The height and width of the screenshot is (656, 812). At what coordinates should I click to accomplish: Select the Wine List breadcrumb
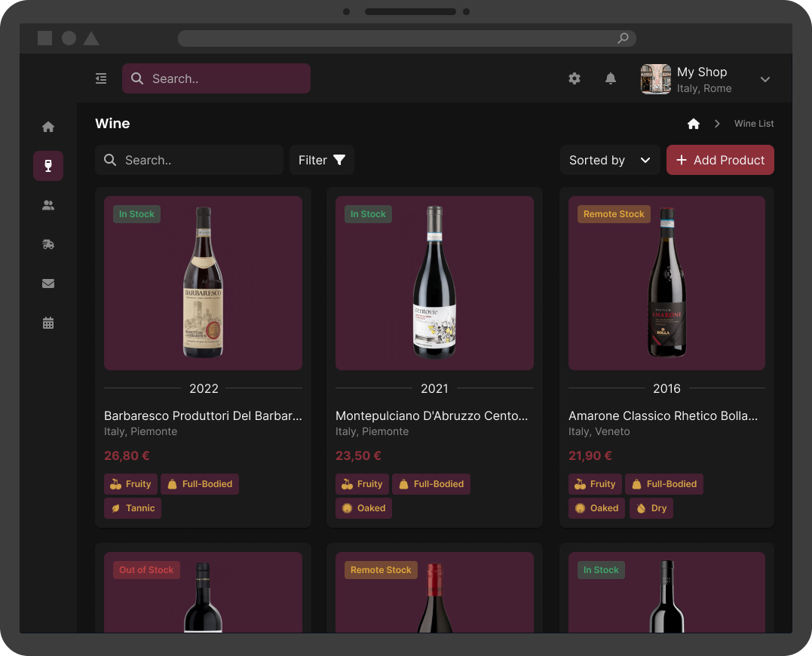point(753,124)
